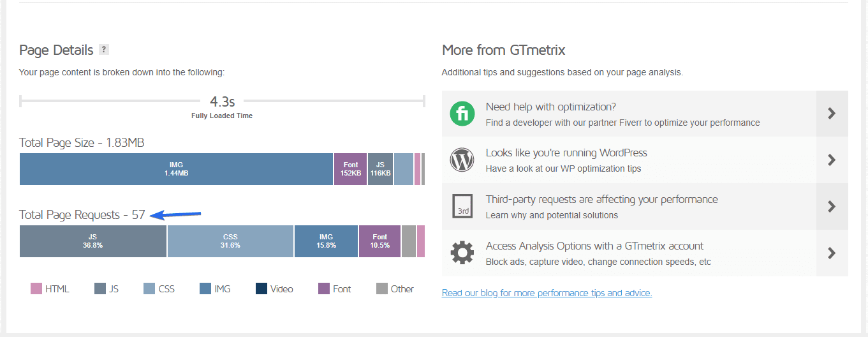The width and height of the screenshot is (868, 337).
Task: Click the Font legend color swatch
Action: point(324,288)
